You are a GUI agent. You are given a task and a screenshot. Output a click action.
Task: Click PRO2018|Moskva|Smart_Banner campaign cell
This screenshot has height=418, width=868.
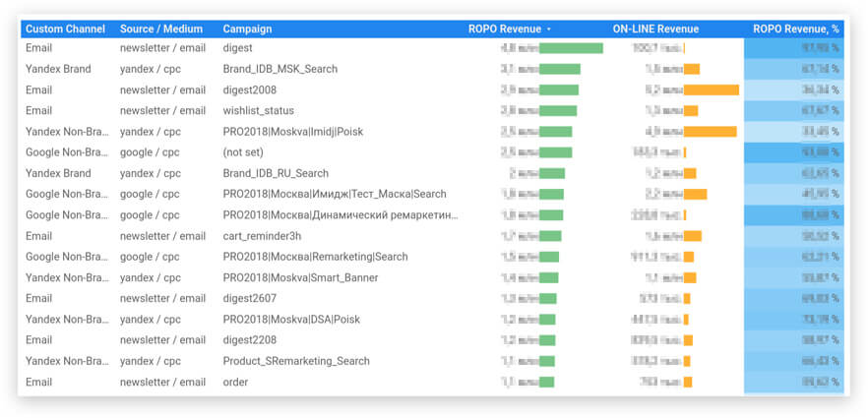click(300, 277)
